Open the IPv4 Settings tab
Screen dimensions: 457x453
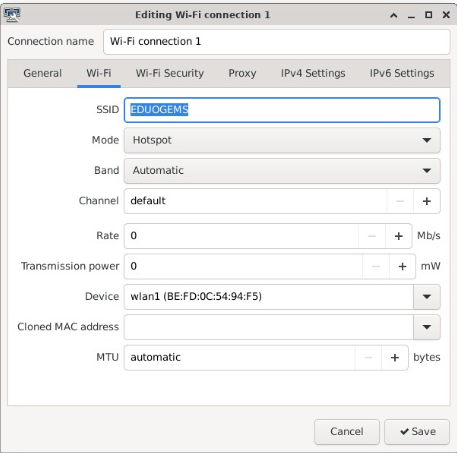coord(313,73)
